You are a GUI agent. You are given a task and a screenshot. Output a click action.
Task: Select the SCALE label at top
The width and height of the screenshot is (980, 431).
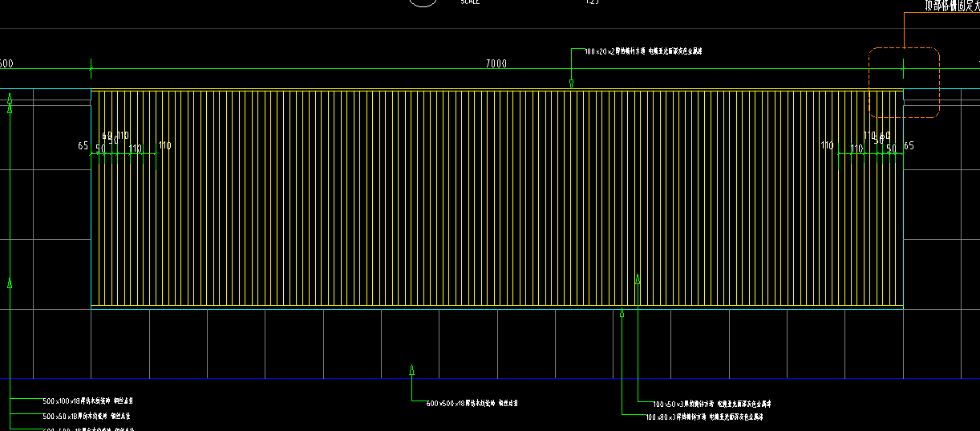coord(470,2)
